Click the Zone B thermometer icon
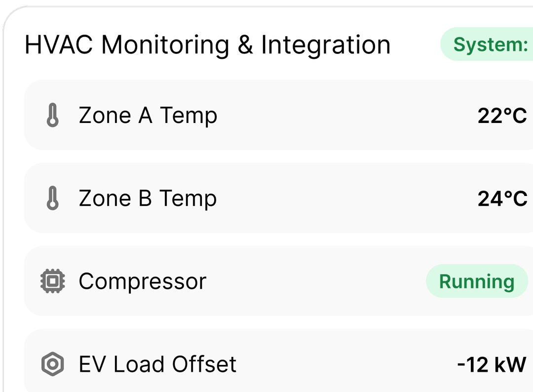533x392 pixels. (53, 198)
